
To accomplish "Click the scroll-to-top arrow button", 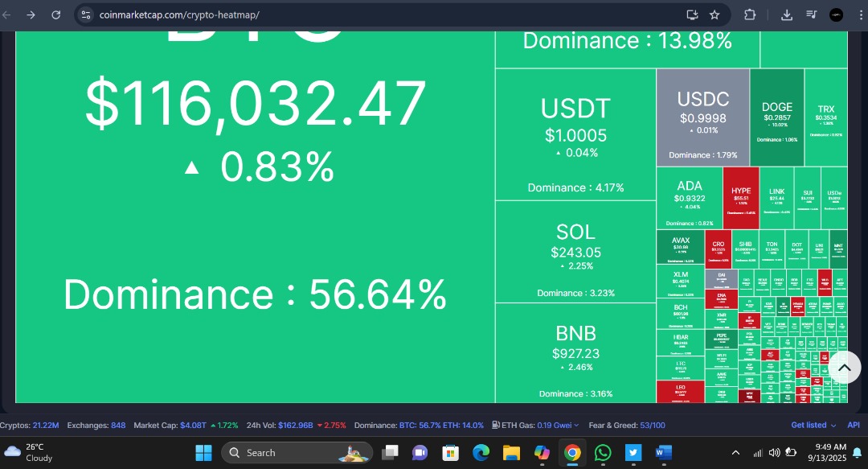I will (844, 368).
